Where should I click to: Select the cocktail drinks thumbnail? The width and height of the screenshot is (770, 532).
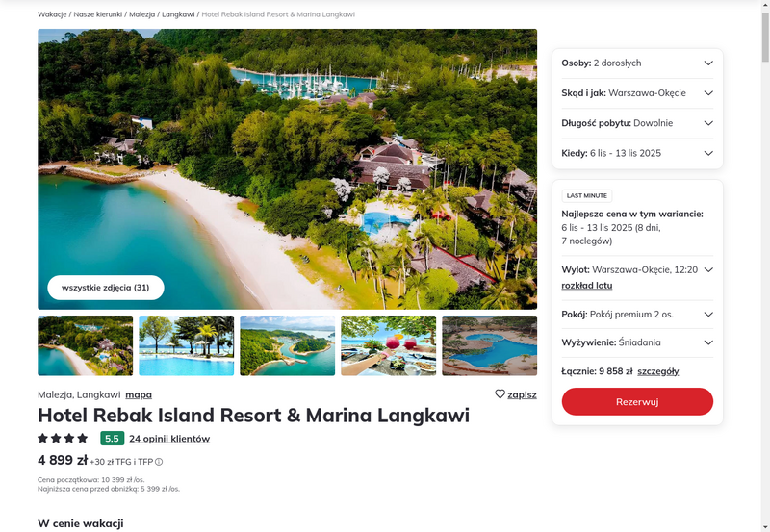[389, 345]
